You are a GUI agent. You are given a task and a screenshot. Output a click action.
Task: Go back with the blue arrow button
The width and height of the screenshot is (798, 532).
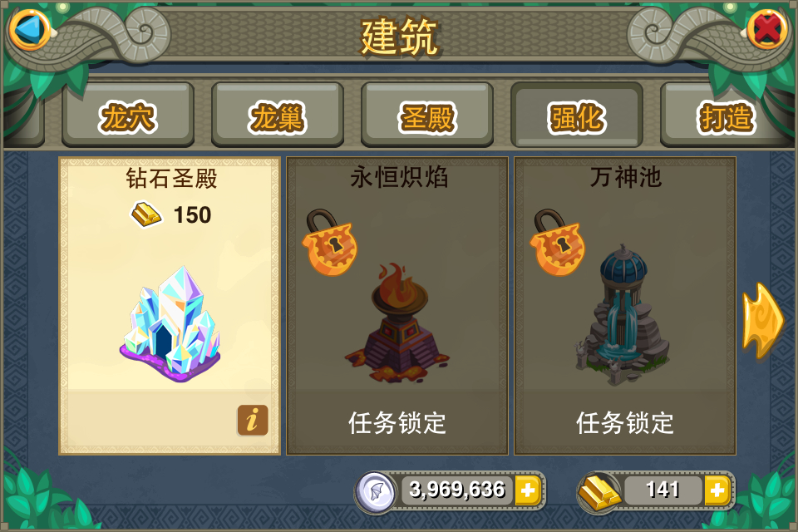[x=30, y=30]
